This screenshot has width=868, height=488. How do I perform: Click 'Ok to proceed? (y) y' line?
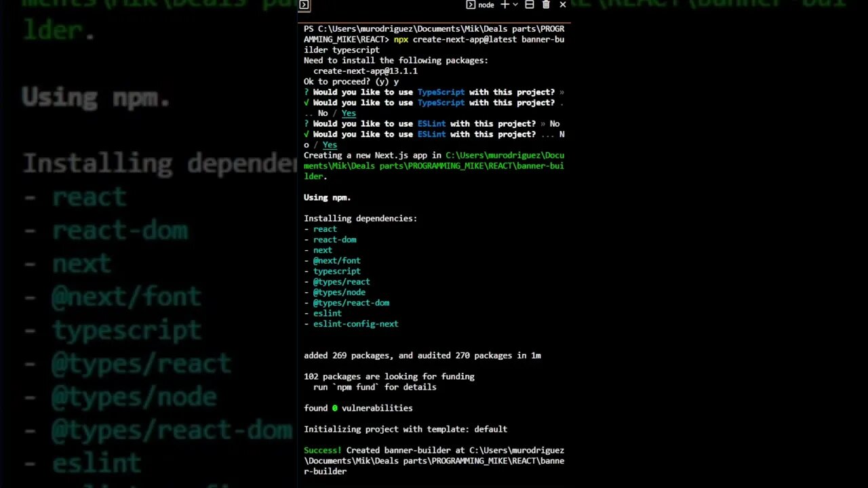pos(351,82)
